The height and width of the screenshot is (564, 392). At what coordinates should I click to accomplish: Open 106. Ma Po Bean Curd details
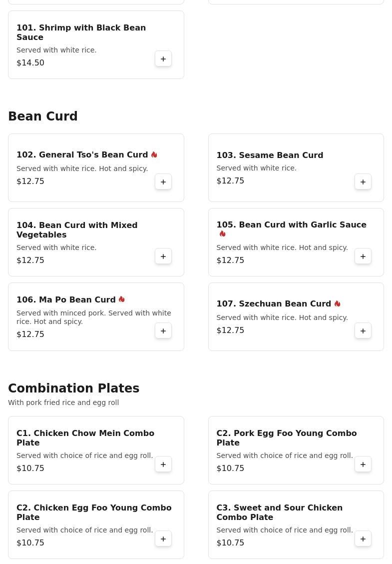[66, 300]
